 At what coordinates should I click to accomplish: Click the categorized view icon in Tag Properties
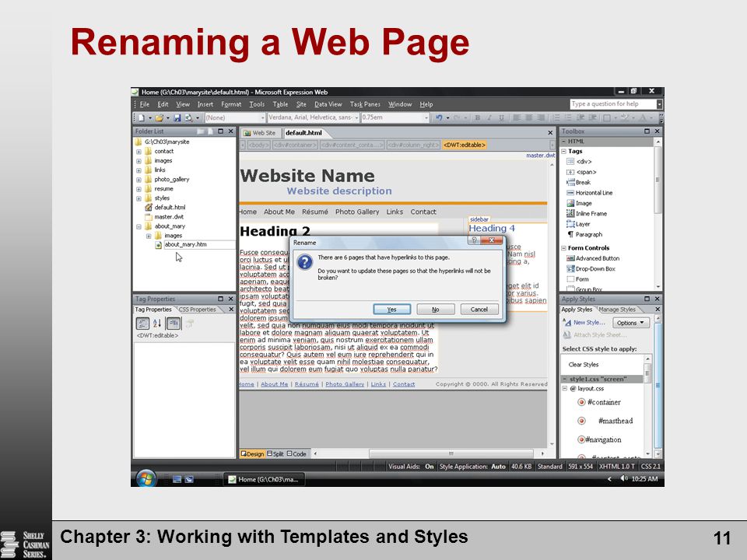click(x=142, y=324)
